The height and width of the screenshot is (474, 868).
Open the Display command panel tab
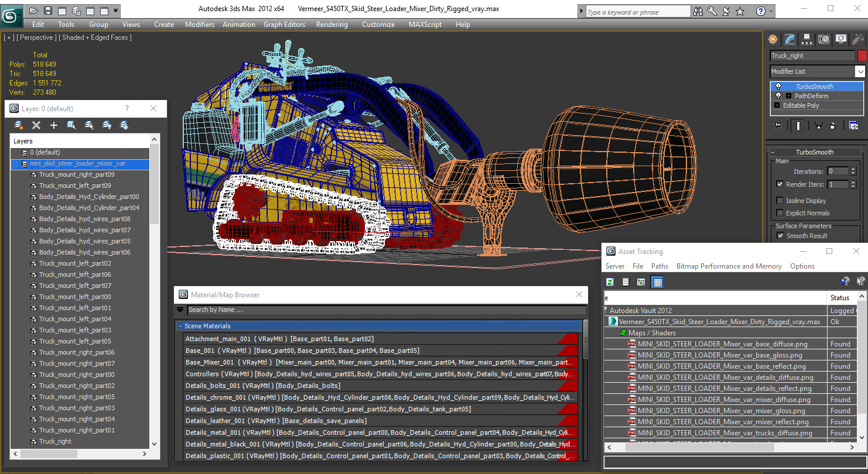click(841, 39)
